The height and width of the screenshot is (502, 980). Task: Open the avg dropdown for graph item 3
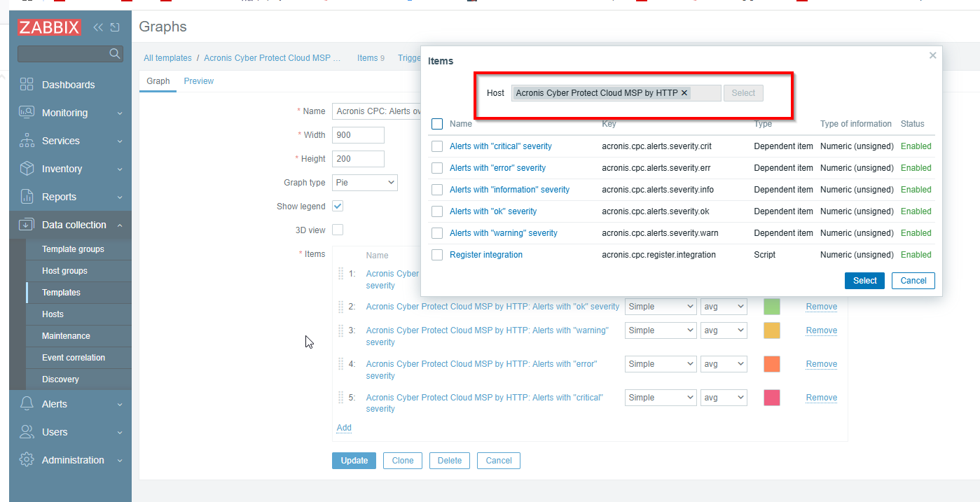[724, 330]
